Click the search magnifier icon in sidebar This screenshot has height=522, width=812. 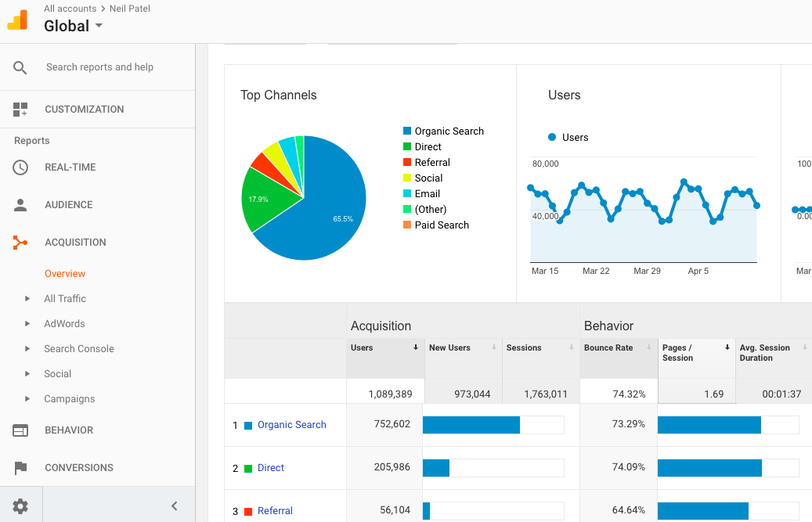pos(20,67)
